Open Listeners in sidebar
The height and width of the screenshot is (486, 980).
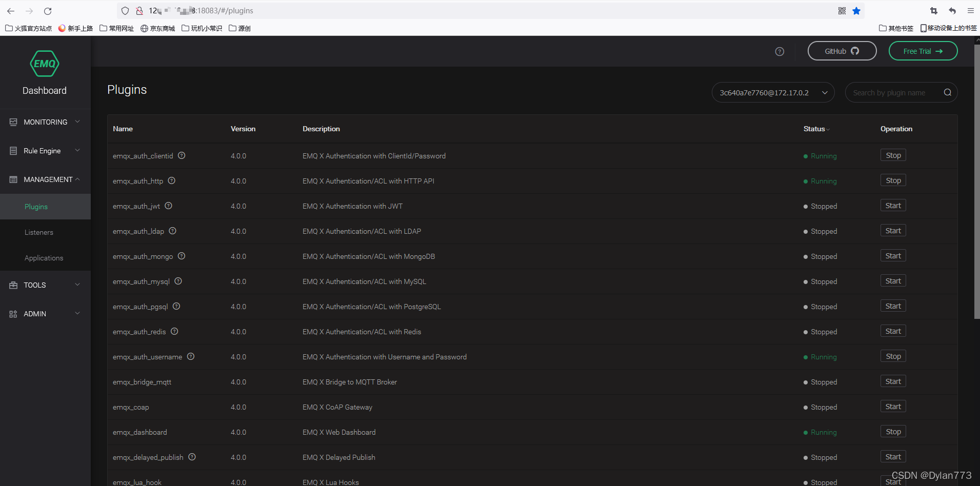(x=45, y=232)
